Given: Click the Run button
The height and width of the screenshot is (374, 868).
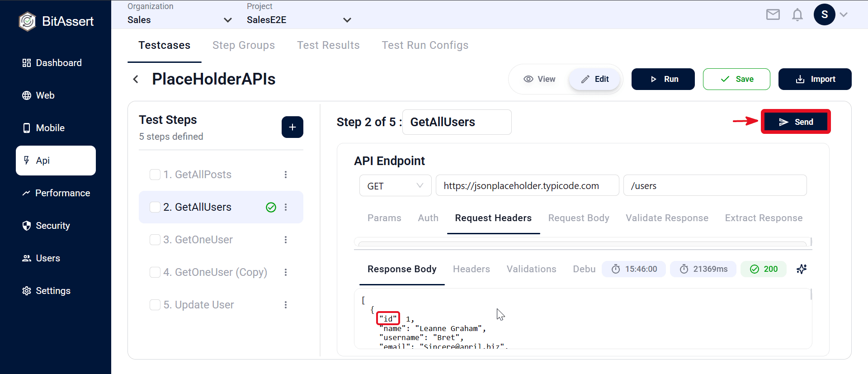Looking at the screenshot, I should coord(663,79).
